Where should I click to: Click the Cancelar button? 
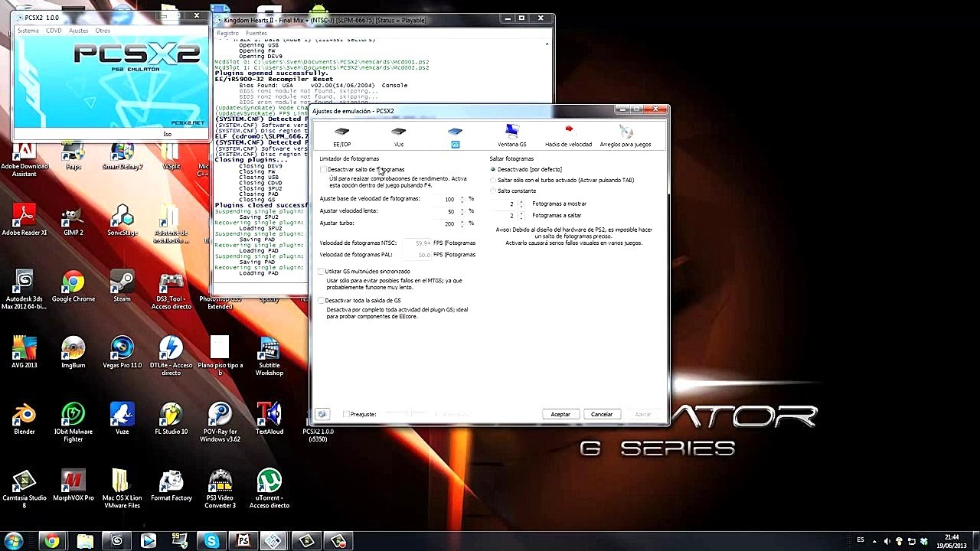point(602,414)
